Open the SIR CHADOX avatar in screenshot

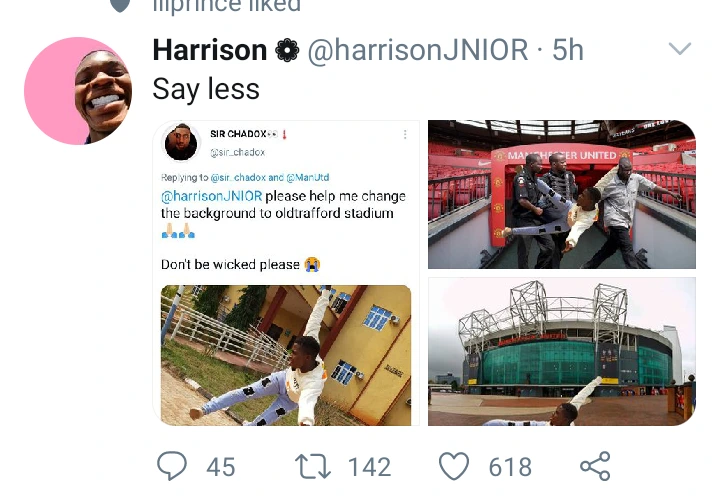point(181,142)
